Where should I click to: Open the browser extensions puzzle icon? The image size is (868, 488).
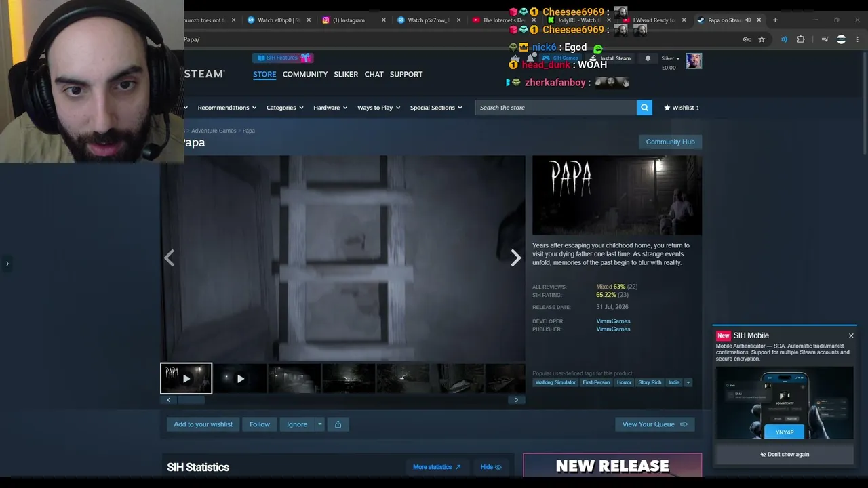801,39
